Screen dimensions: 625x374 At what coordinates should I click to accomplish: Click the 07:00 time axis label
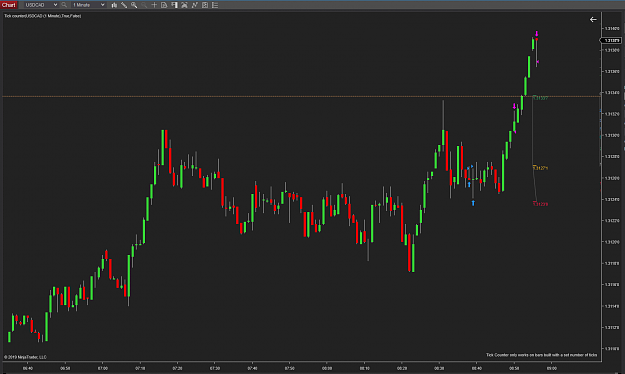pos(103,368)
